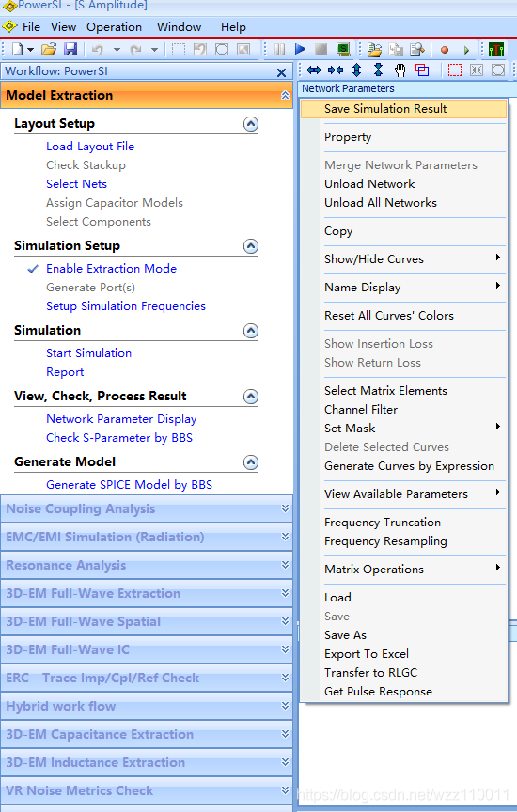The height and width of the screenshot is (812, 517).
Task: Click the horizontal expand arrows icon
Action: click(x=314, y=70)
